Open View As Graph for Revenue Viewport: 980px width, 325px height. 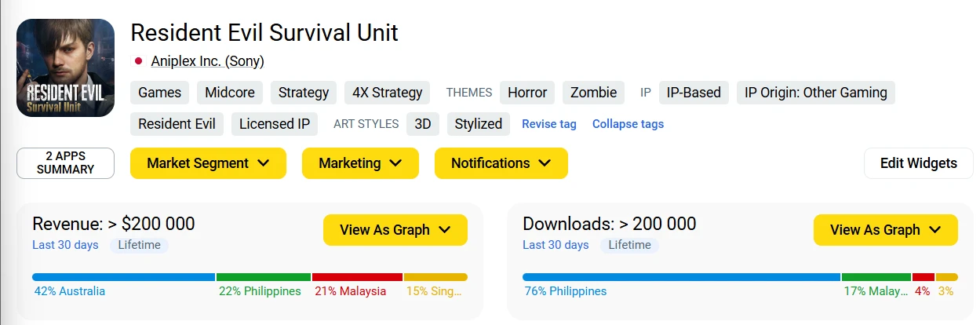pyautogui.click(x=395, y=230)
